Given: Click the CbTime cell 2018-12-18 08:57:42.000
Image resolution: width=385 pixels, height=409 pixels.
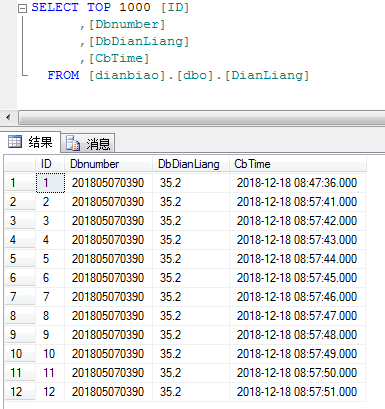Looking at the screenshot, I should tap(298, 221).
